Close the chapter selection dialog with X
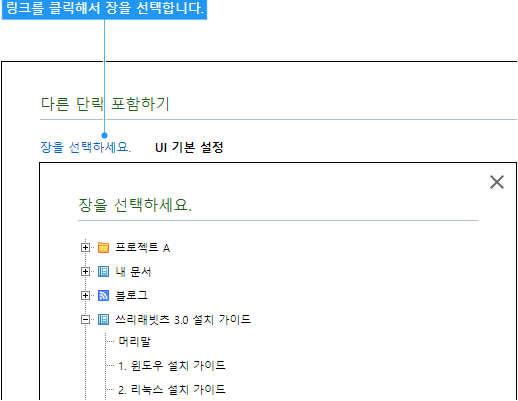The width and height of the screenshot is (518, 401). pyautogui.click(x=497, y=182)
